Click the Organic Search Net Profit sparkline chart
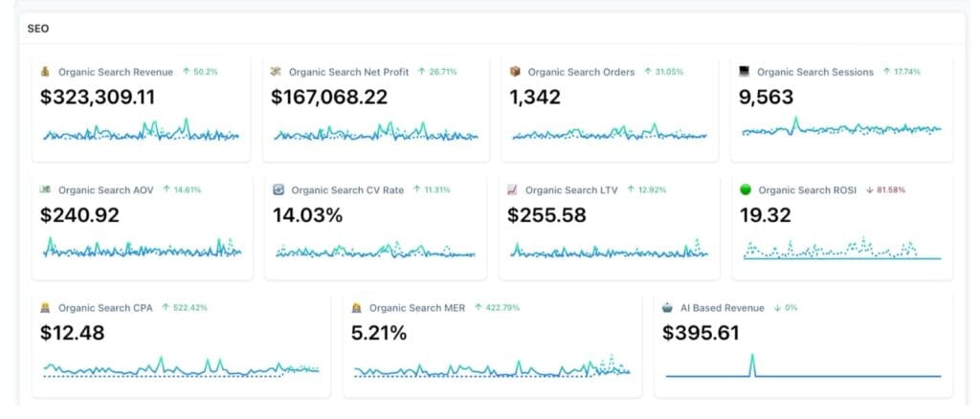Screen dimensions: 980x419 click(x=375, y=133)
